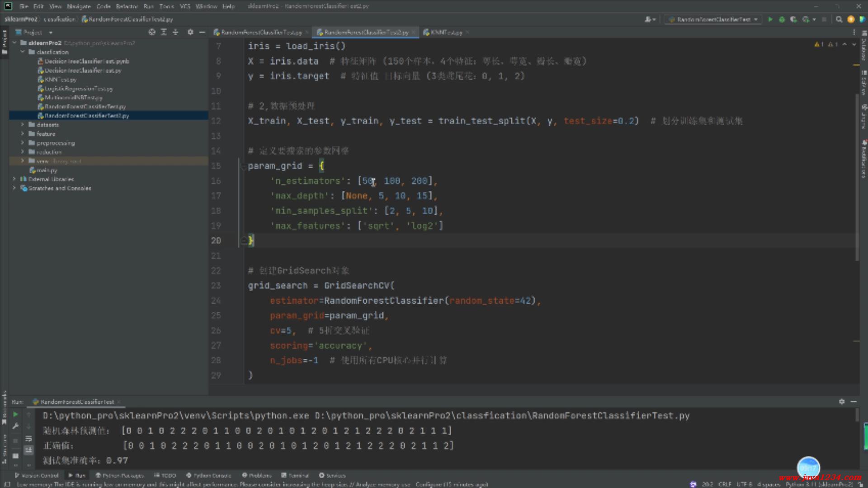
Task: Collapse all in Project panel
Action: pos(175,32)
